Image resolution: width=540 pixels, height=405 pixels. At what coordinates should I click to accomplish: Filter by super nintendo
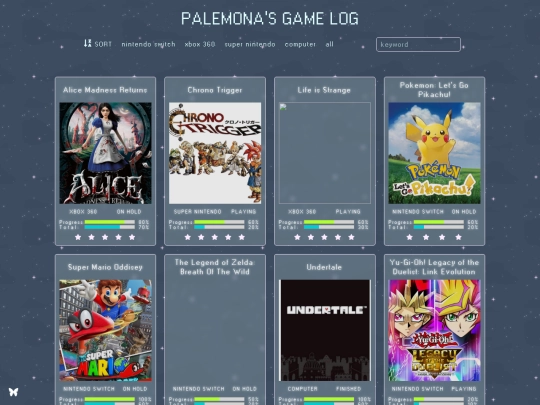pyautogui.click(x=250, y=44)
